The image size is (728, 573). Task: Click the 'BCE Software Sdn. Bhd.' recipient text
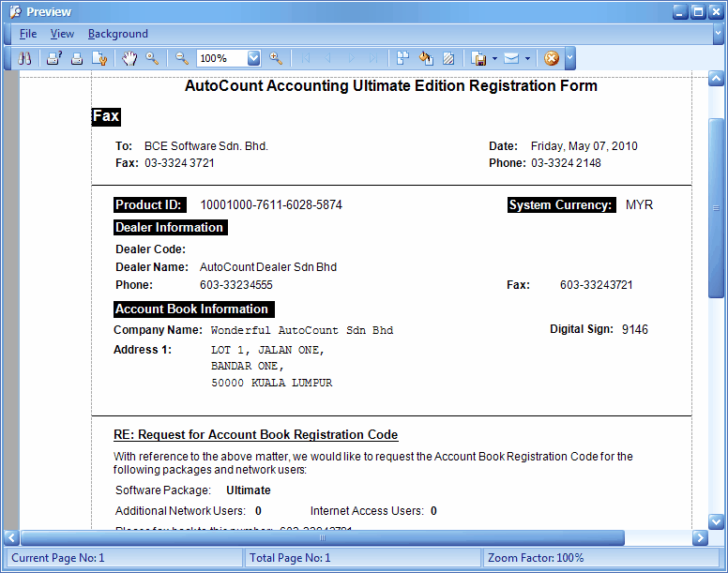tap(206, 146)
